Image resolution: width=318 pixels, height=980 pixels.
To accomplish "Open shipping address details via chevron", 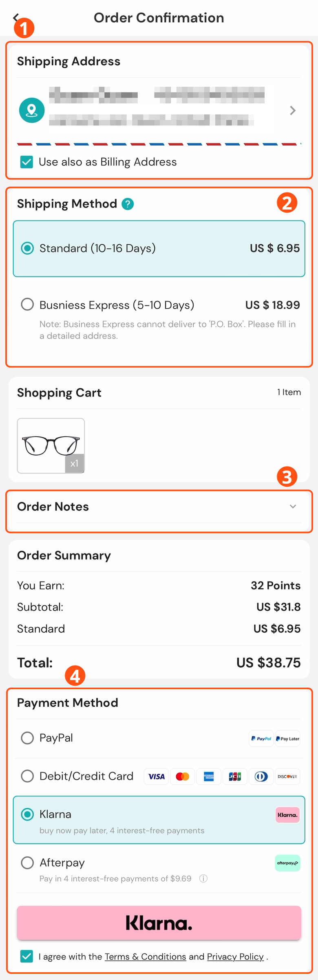I will coord(292,110).
